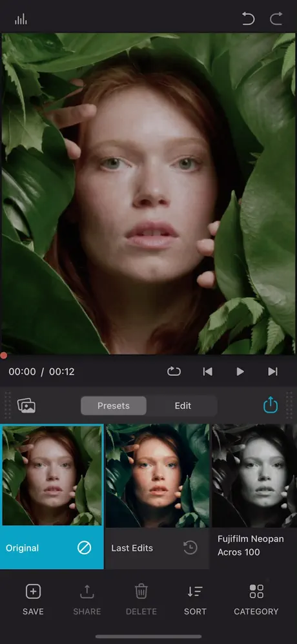Undo the last edit
297x644 pixels.
248,19
